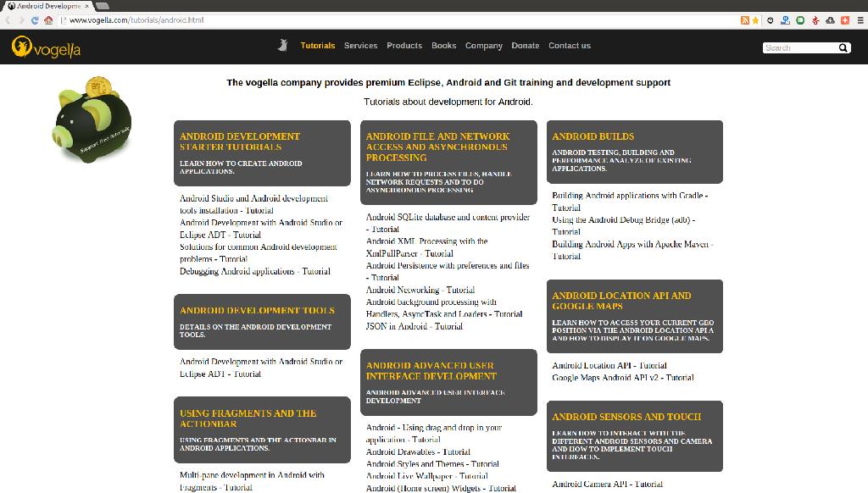Click the green circular extension icon
This screenshot has width=868, height=493.
click(800, 20)
